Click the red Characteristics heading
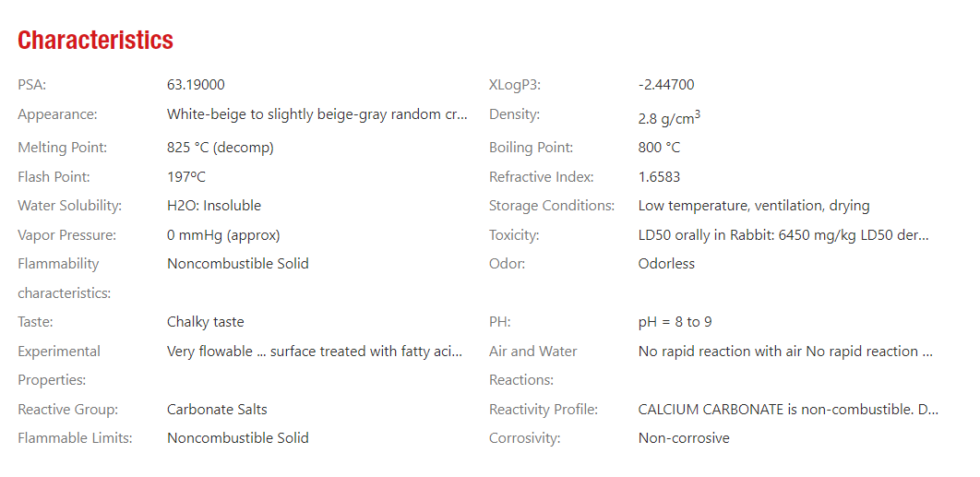 tap(95, 41)
